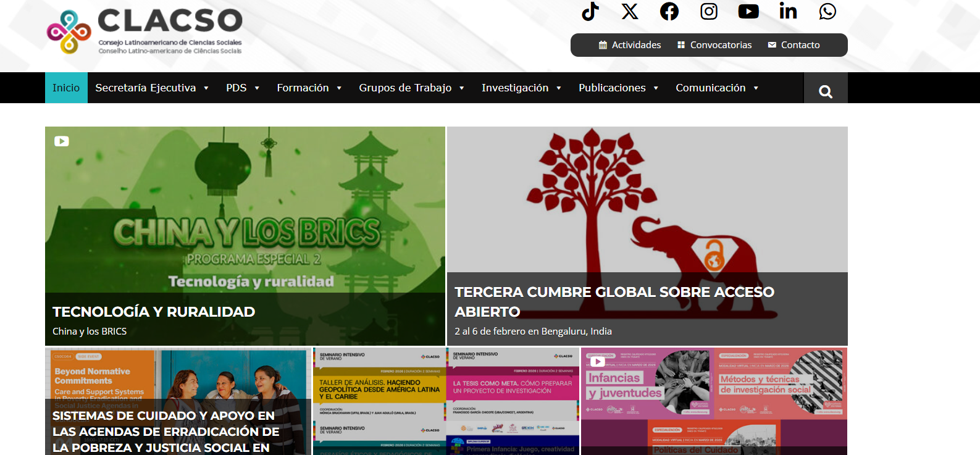Select the Inicio menu tab
The height and width of the screenshot is (455, 980).
point(66,88)
